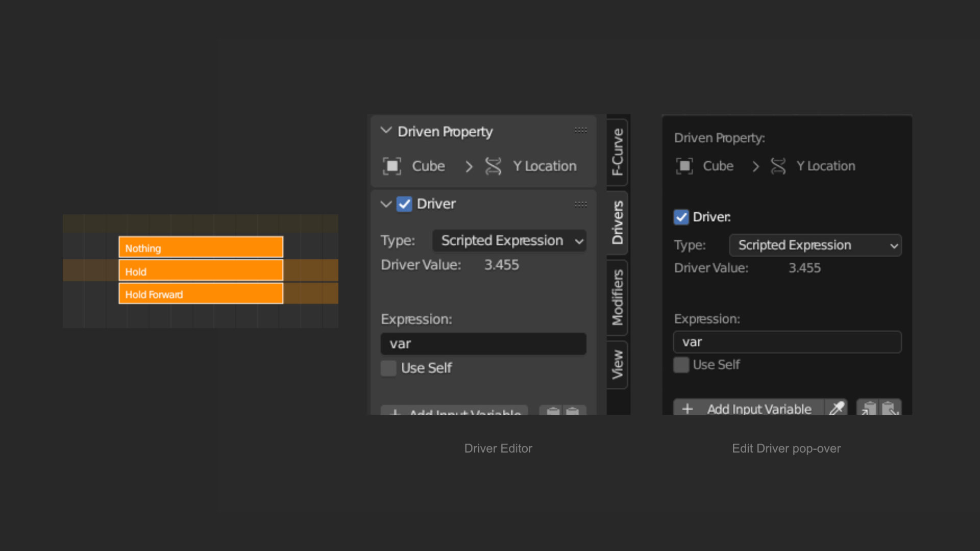Click Y Location property in Driver Editor
The height and width of the screenshot is (551, 980).
pos(545,166)
